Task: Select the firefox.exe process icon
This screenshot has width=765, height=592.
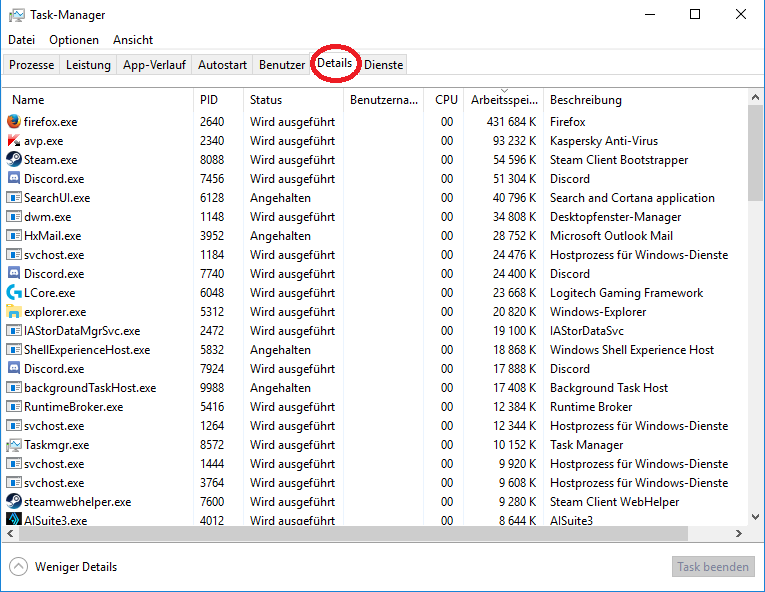Action: (14, 121)
